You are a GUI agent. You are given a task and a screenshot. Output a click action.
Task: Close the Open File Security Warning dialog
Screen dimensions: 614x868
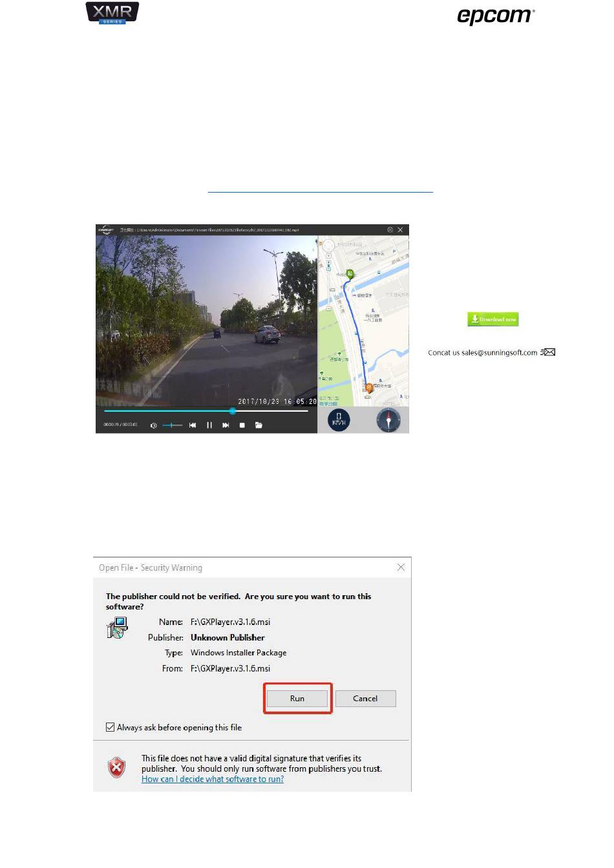pos(401,567)
